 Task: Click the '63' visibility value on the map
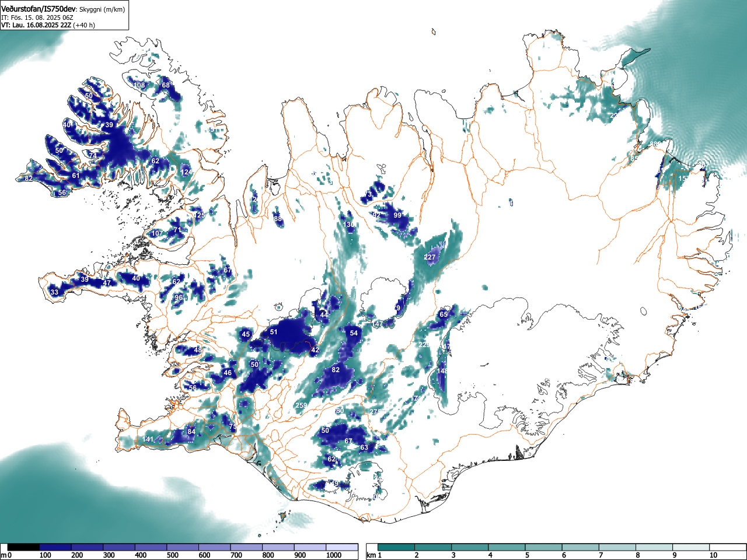pos(364,447)
